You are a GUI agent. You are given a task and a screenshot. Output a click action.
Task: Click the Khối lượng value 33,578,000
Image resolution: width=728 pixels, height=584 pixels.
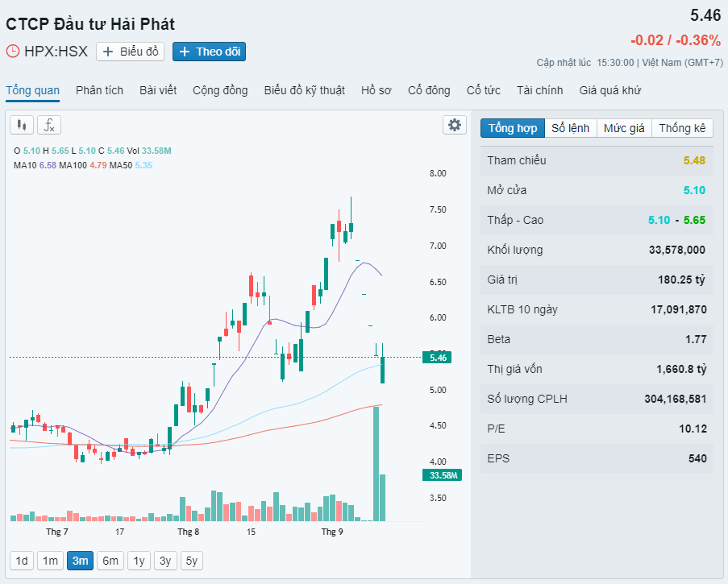tap(677, 250)
